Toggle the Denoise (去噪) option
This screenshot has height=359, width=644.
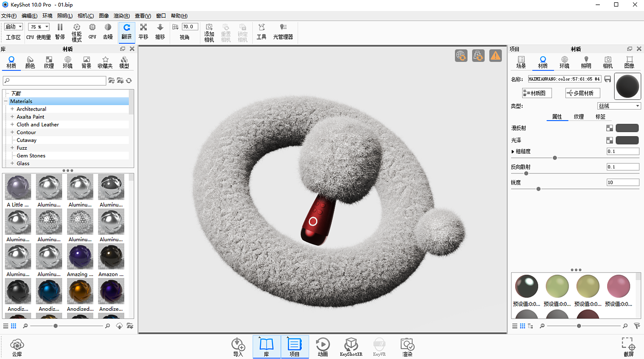108,31
